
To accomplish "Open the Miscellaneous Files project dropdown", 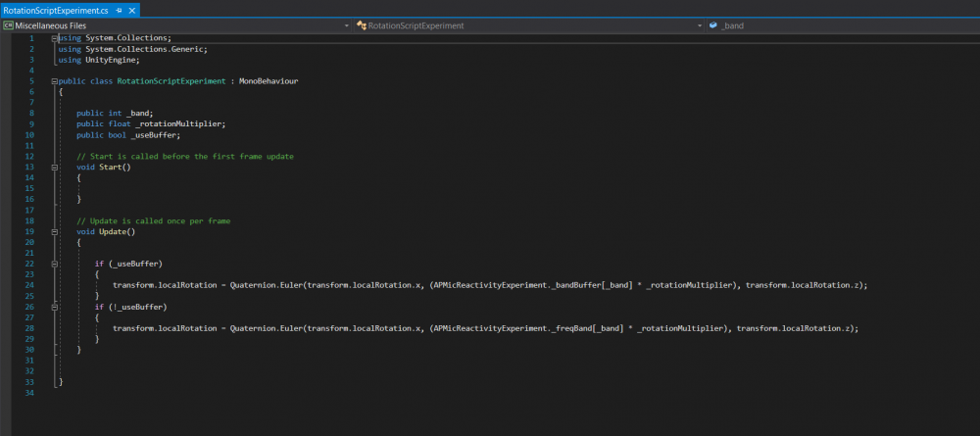I will [347, 25].
